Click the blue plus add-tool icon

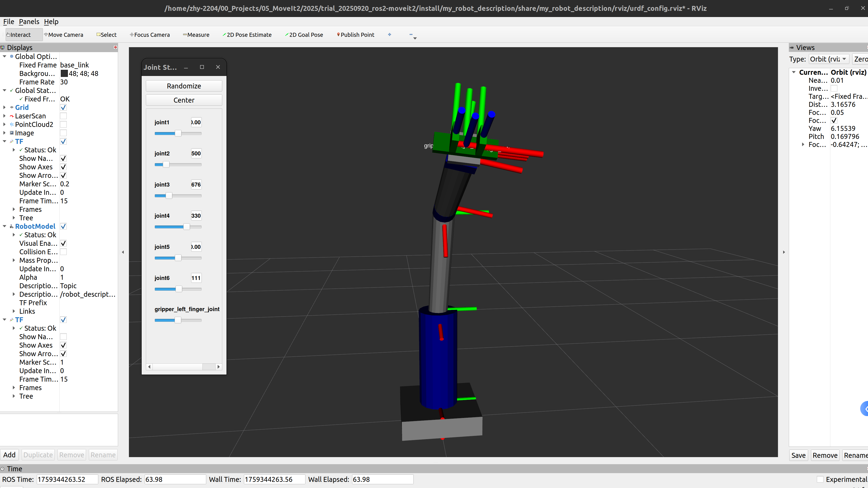pos(390,34)
